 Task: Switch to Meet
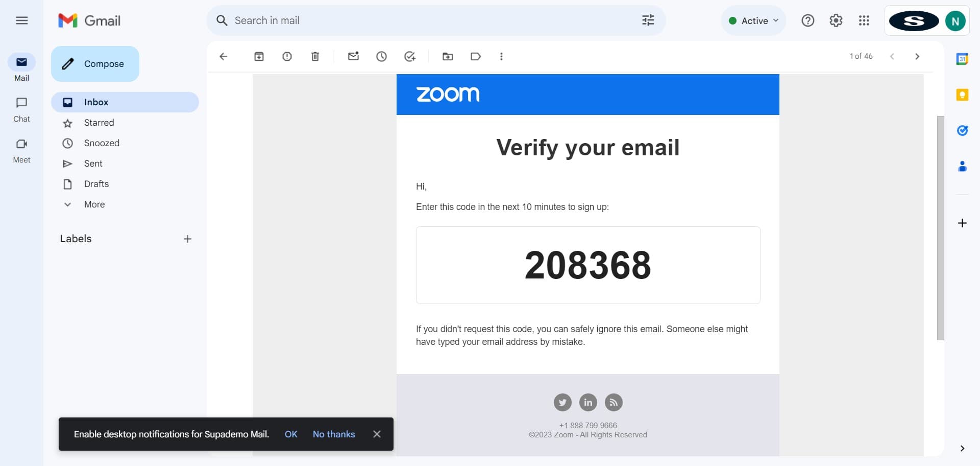pos(21,149)
